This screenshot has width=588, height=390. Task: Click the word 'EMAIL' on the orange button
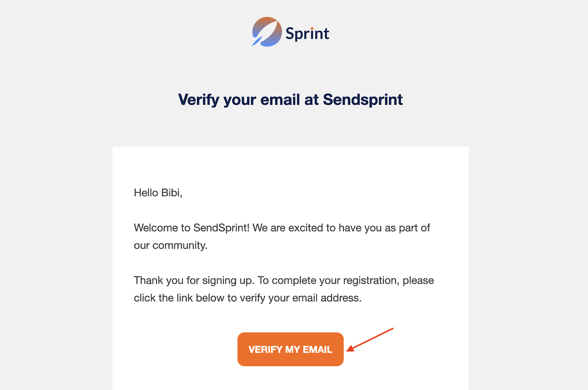(318, 350)
